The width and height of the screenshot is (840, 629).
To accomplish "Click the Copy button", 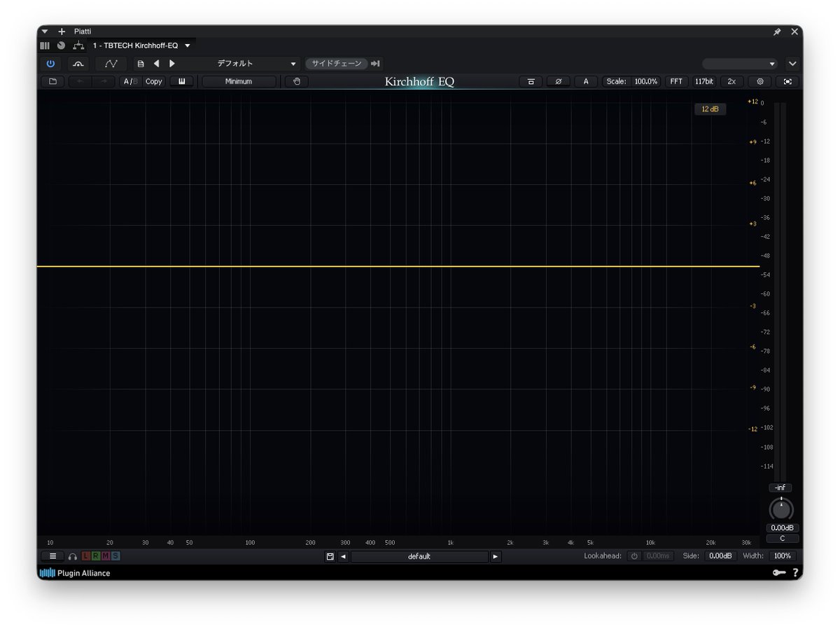I will pos(154,81).
